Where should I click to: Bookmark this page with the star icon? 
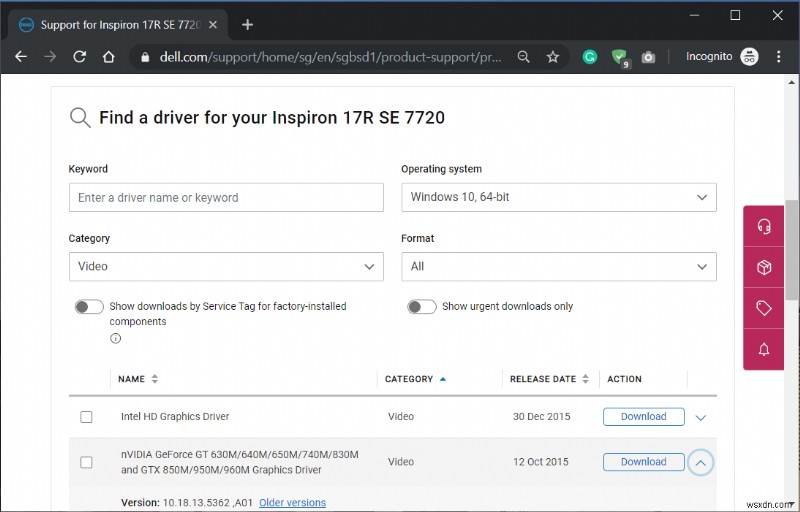pos(552,57)
